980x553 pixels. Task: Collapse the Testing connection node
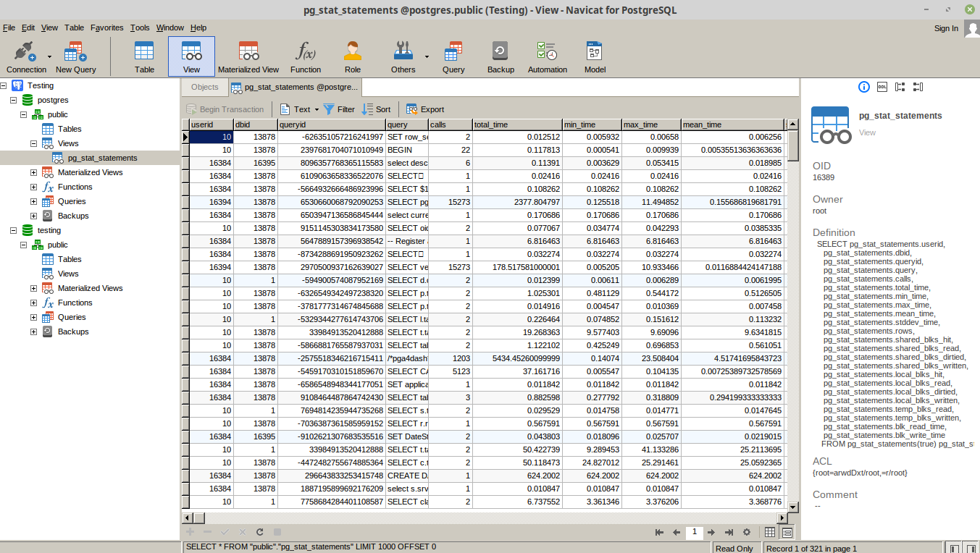tap(4, 85)
